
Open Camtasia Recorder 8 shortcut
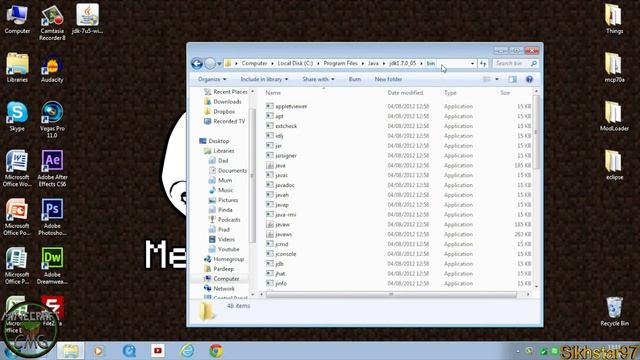[x=52, y=23]
